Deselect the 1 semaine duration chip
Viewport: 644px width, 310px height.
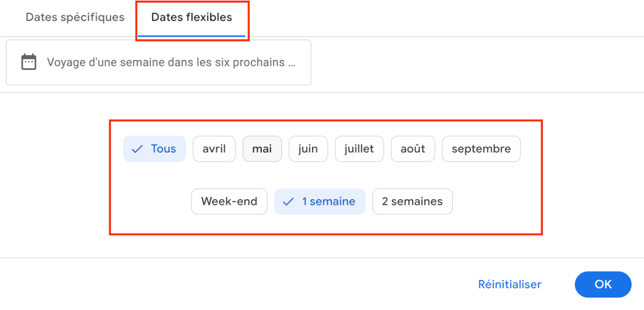319,201
